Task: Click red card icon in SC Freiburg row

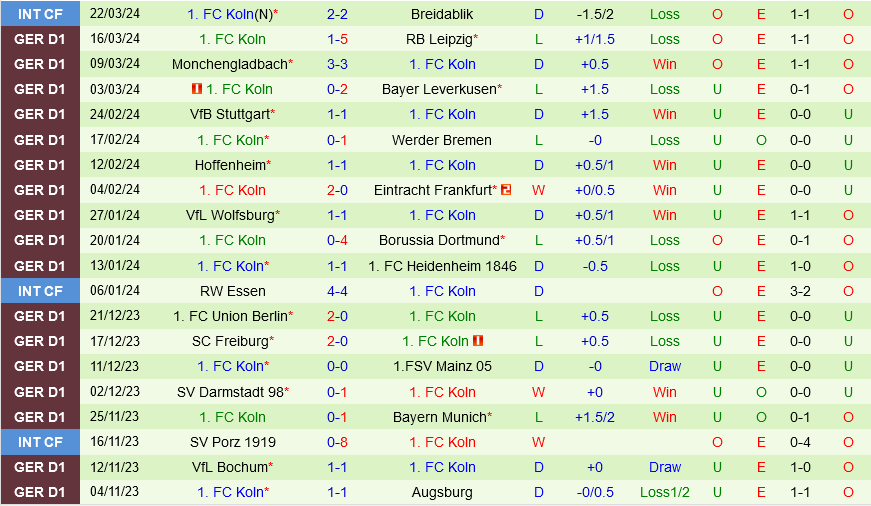Action: point(478,341)
